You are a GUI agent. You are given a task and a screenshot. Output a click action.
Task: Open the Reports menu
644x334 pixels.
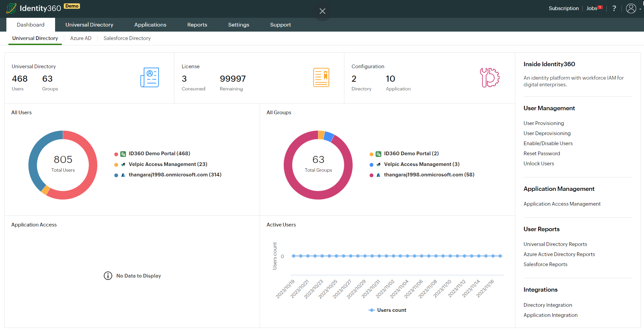[197, 25]
